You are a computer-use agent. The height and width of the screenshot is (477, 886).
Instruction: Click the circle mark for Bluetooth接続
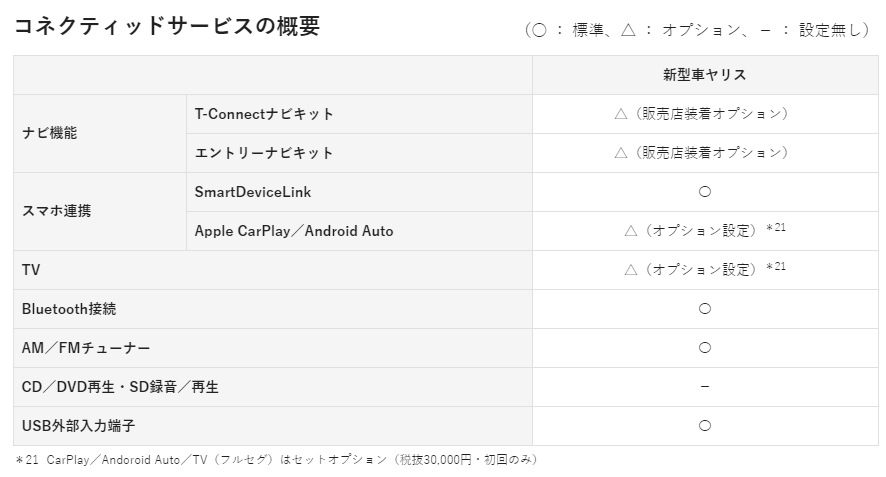point(705,309)
